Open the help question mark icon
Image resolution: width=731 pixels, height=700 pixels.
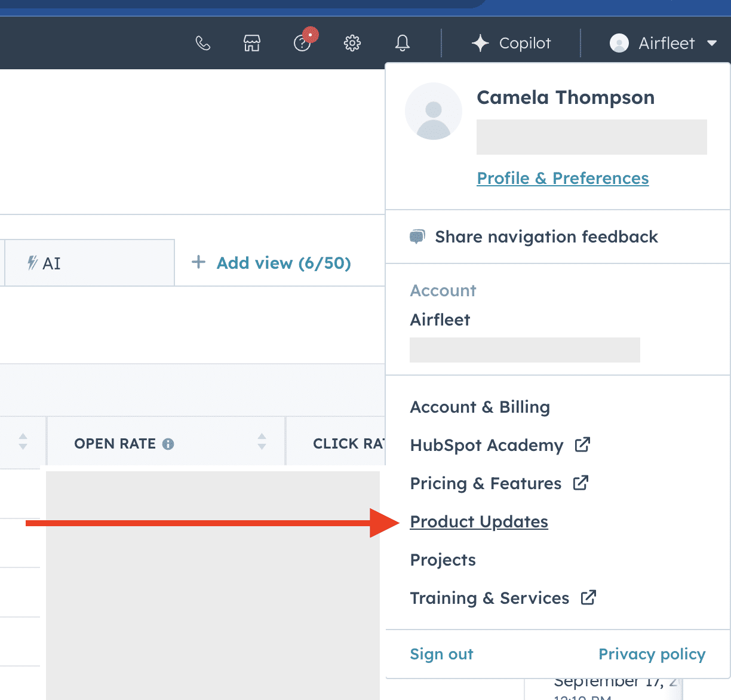coord(303,43)
